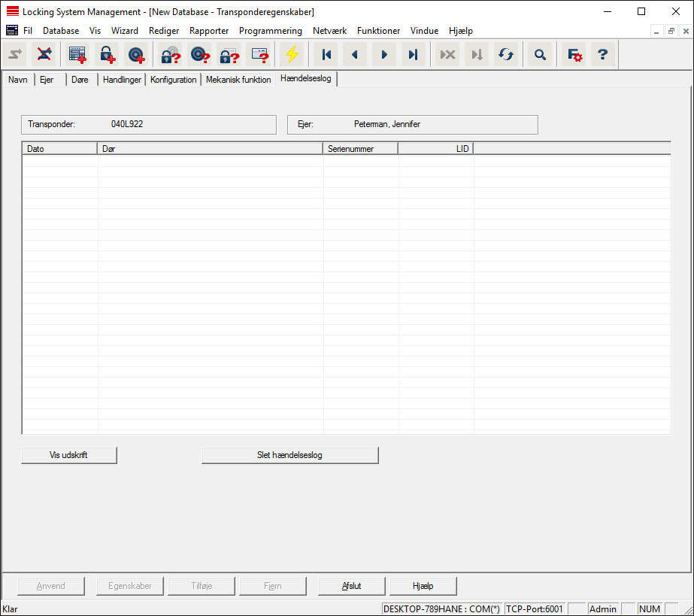Click the filter settings icon
The height and width of the screenshot is (616, 694).
[x=574, y=55]
